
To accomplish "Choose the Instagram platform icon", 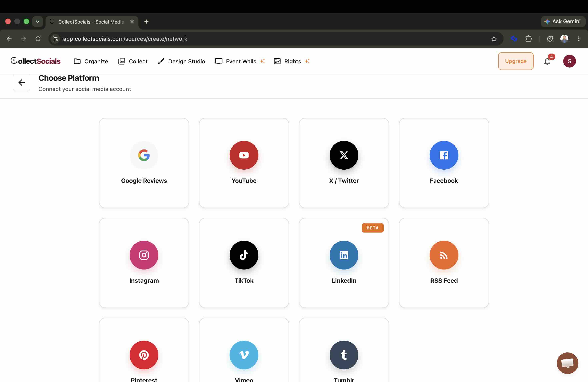I will [x=144, y=255].
